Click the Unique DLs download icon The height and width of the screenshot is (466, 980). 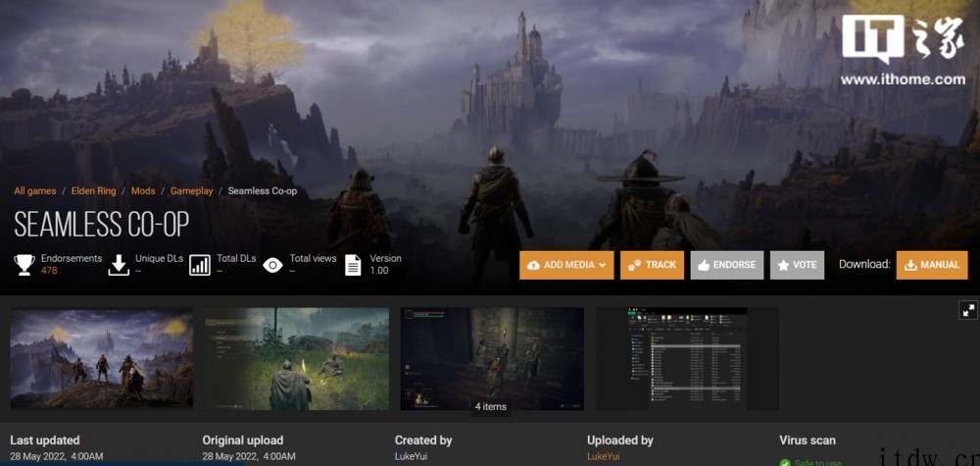click(x=119, y=265)
